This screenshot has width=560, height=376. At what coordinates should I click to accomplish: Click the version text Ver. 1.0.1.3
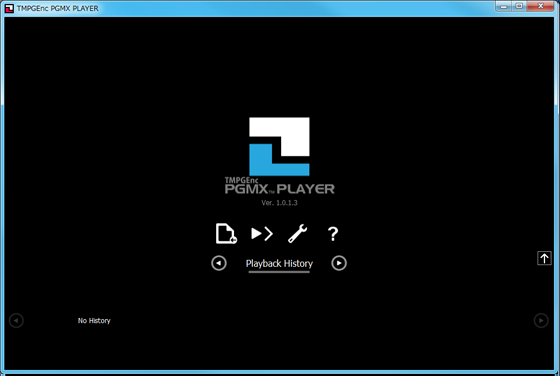tap(279, 203)
